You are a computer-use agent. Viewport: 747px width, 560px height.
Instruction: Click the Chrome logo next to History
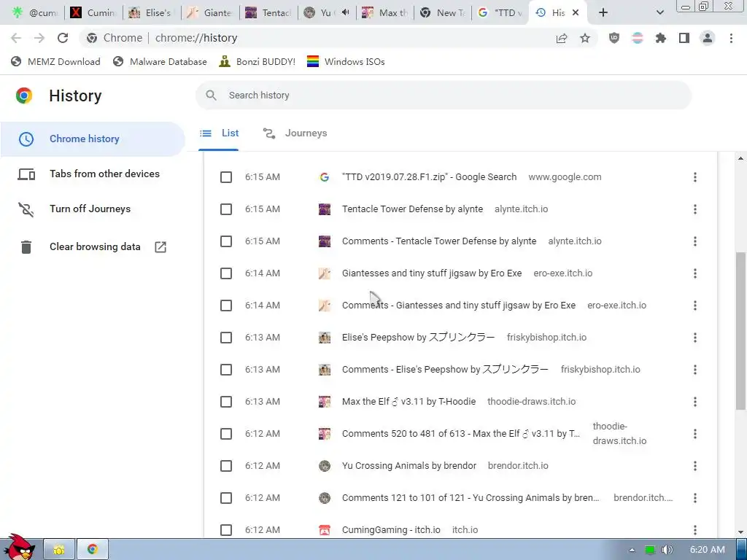(x=24, y=96)
